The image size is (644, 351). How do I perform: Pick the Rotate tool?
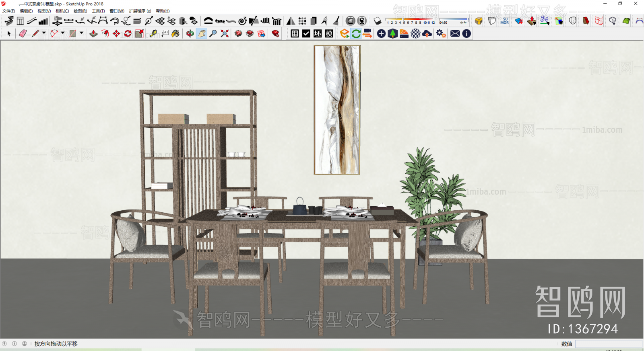[128, 34]
